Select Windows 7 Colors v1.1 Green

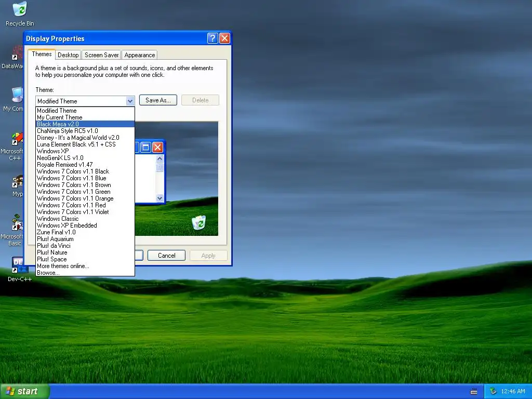[x=85, y=192]
